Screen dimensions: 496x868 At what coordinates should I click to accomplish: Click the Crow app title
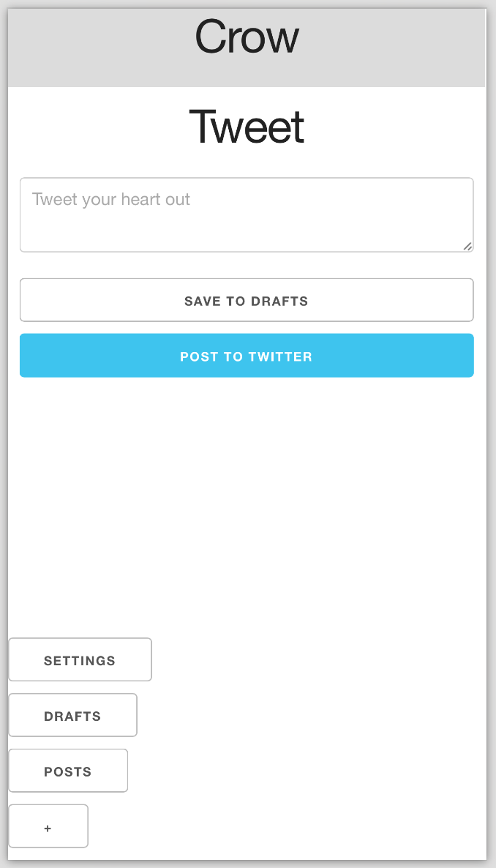pyautogui.click(x=247, y=37)
